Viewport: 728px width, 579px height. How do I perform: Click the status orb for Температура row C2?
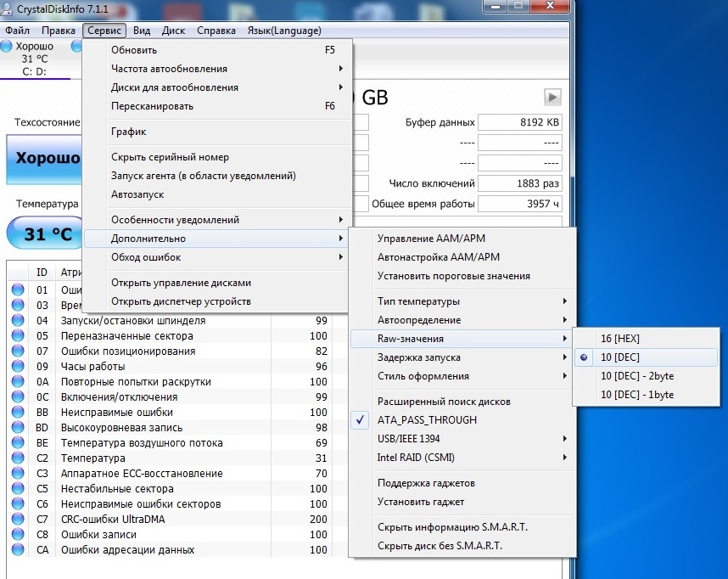click(17, 458)
